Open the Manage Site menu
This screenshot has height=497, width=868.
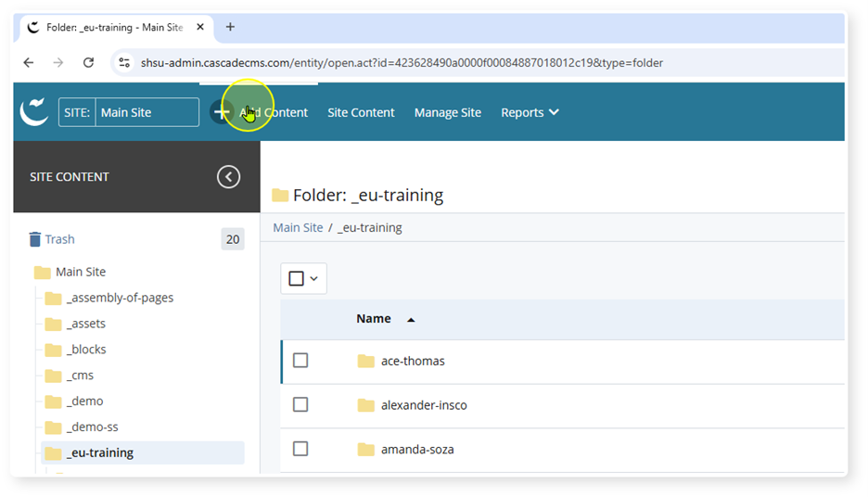tap(447, 112)
